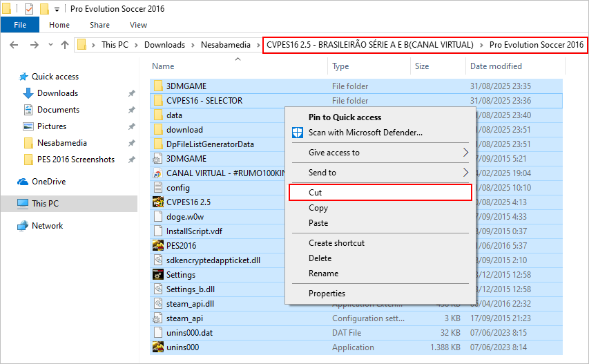Screen dimensions: 589x364
Task: Click the doge.w0w file icon
Action: (x=158, y=217)
